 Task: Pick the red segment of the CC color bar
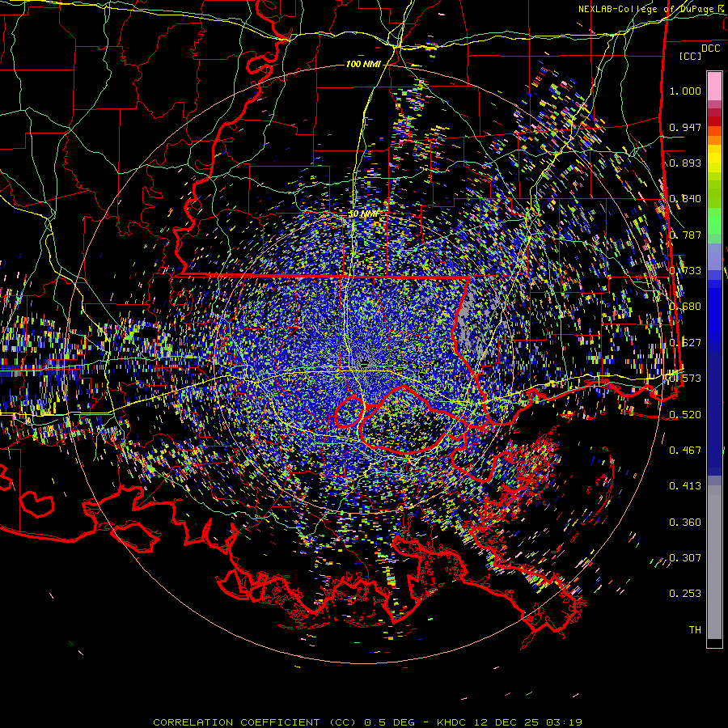pos(714,121)
